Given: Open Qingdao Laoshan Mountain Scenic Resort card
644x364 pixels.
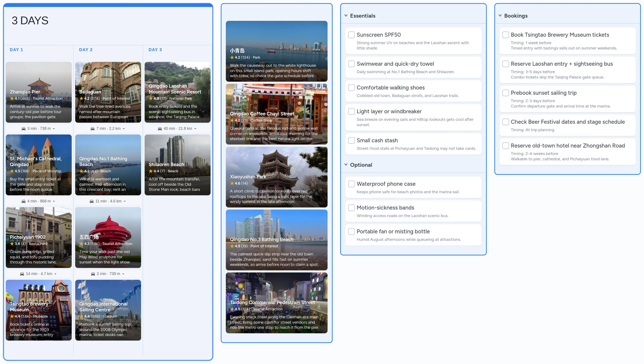Looking at the screenshot, I should [178, 92].
